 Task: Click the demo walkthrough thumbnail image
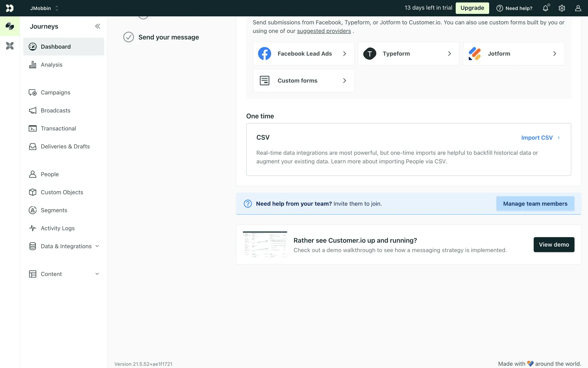coord(265,244)
